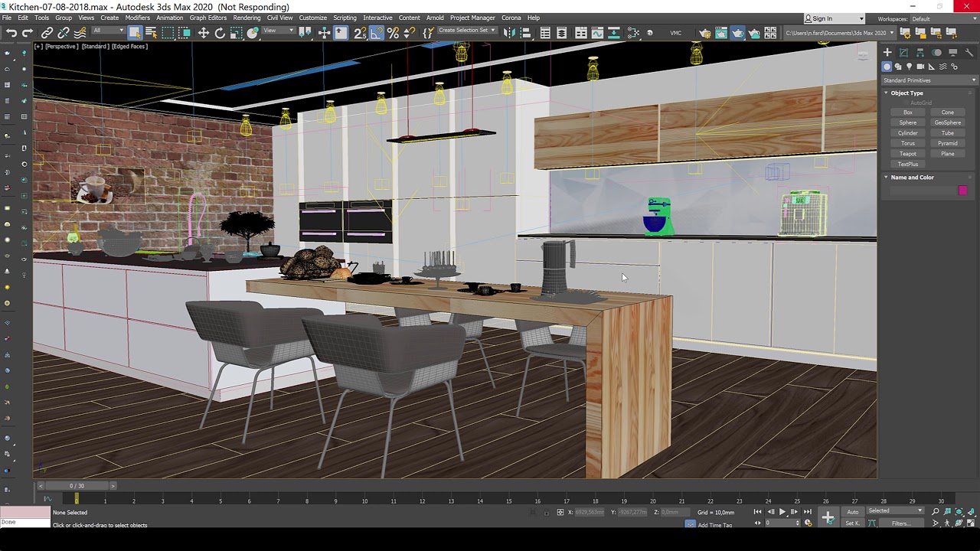Screen dimensions: 980x551
Task: Undo the last action with the Undo icon
Action: [x=11, y=32]
